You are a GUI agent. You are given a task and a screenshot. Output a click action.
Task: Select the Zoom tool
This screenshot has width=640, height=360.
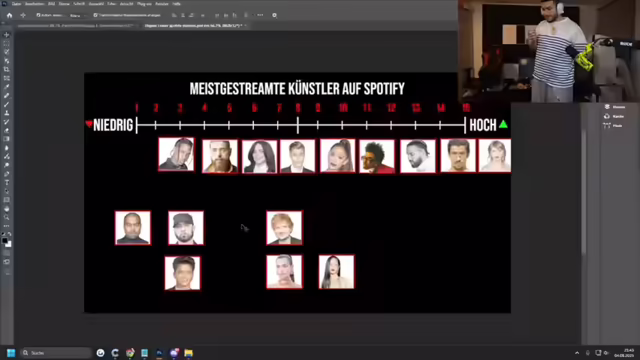pyautogui.click(x=7, y=217)
